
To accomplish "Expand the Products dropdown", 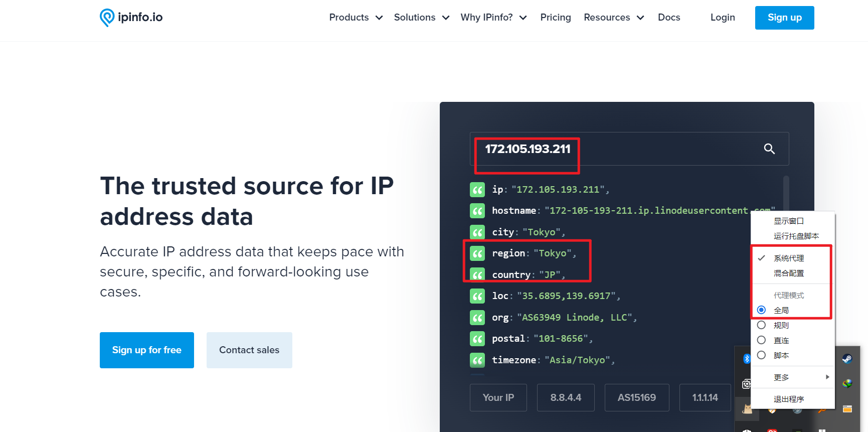I will click(x=356, y=18).
